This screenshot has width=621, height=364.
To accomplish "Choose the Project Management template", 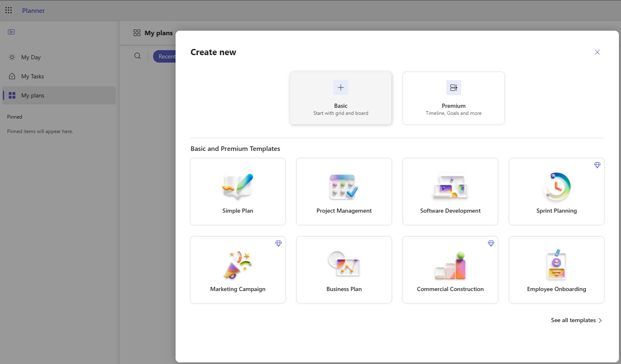I will 344,192.
